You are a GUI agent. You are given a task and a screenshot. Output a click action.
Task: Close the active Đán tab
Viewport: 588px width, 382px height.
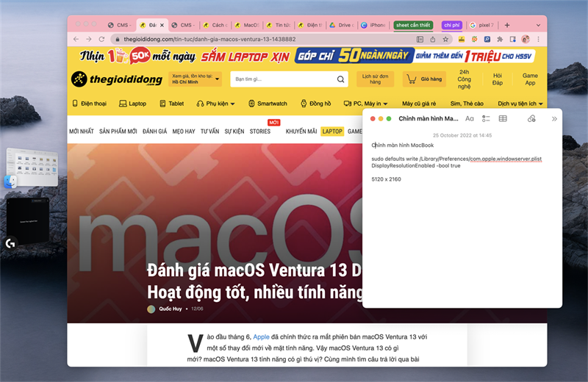click(162, 25)
